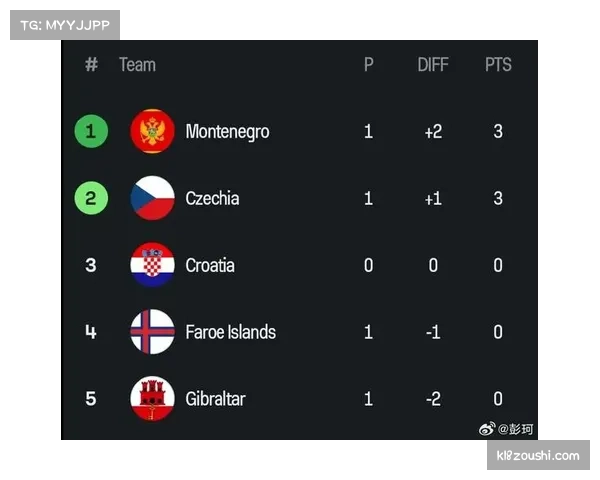The height and width of the screenshot is (480, 600).
Task: Sort by the DIFF column header
Action: click(434, 65)
